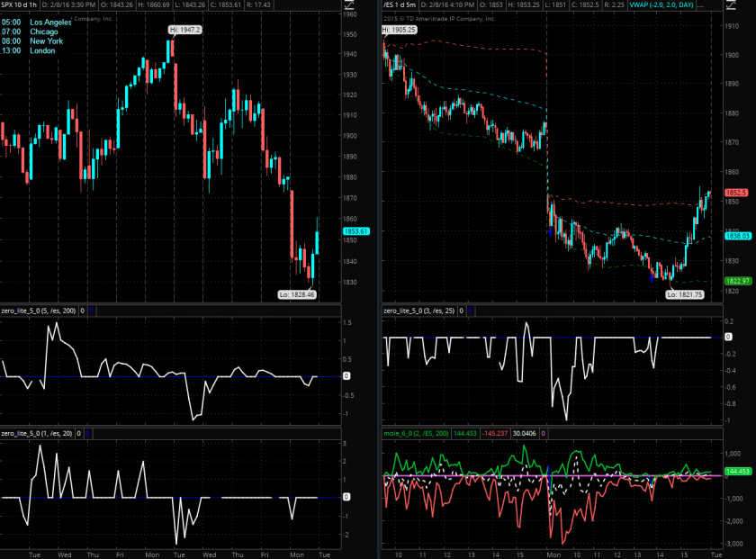756x559 pixels.
Task: Click the green 1822.97 lower band tag
Action: [738, 281]
